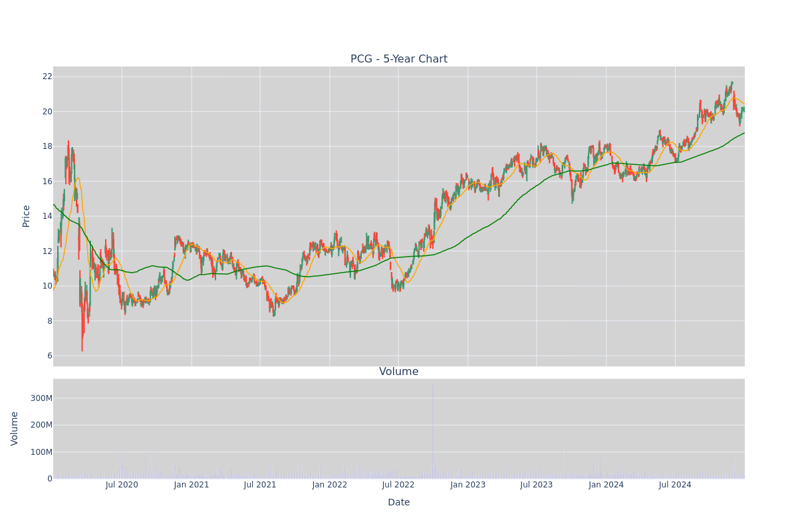
Task: Click date tick "Jan 2023"
Action: 468,485
